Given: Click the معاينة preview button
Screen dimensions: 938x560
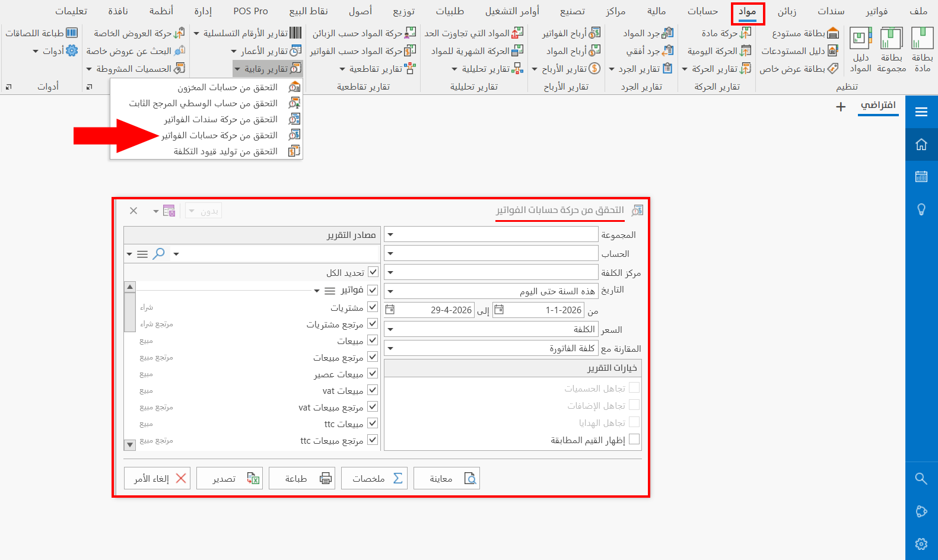Looking at the screenshot, I should click(x=447, y=478).
